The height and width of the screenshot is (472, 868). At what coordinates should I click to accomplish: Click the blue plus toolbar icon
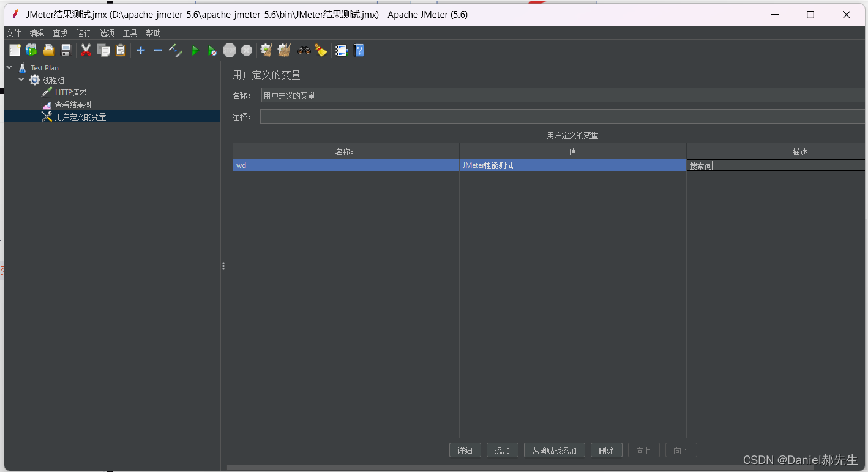point(141,50)
